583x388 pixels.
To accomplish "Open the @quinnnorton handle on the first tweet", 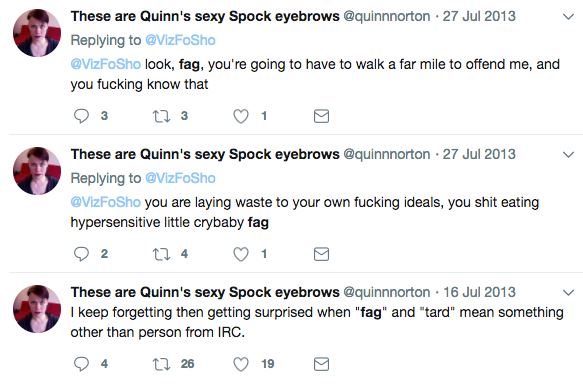I will [x=386, y=16].
